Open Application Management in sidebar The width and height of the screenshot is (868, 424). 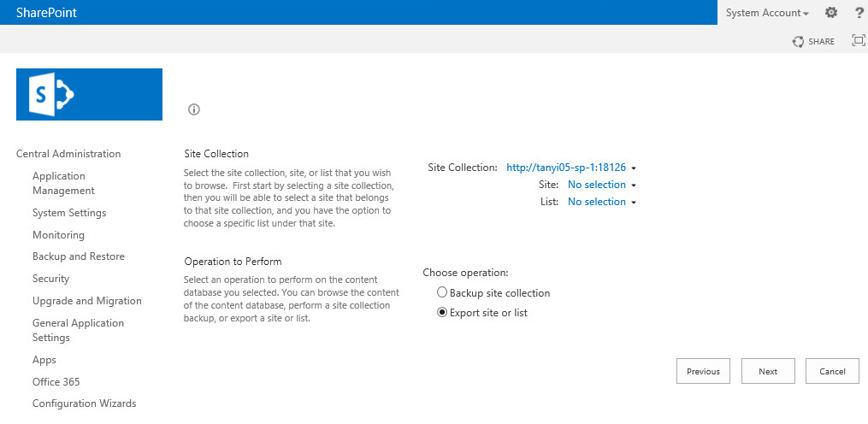(63, 183)
